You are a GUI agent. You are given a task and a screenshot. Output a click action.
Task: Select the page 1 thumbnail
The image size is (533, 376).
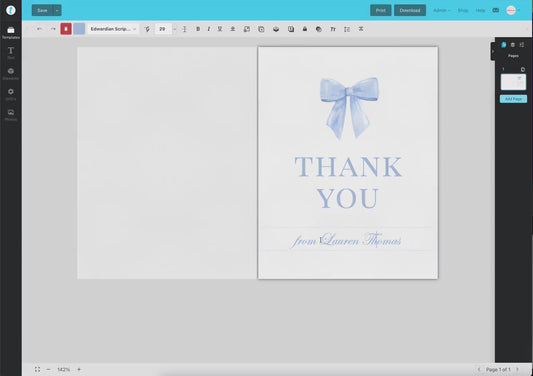513,82
